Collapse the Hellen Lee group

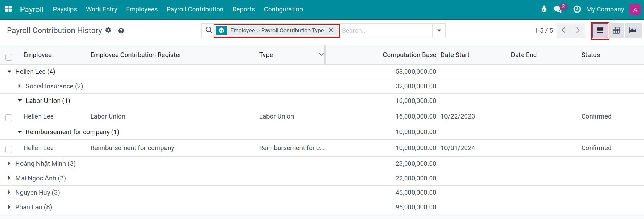9,72
